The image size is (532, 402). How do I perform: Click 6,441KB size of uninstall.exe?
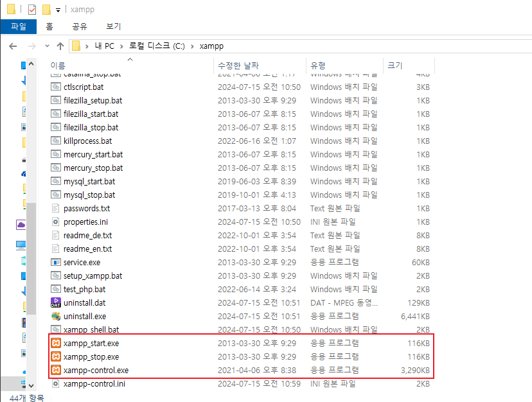[x=415, y=316]
